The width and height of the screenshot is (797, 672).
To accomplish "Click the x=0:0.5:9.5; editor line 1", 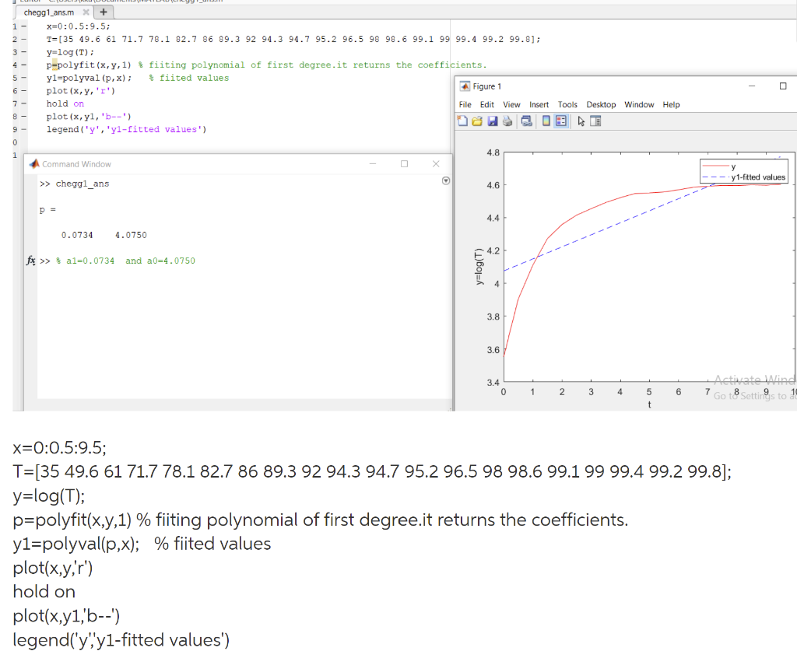I will [79, 26].
